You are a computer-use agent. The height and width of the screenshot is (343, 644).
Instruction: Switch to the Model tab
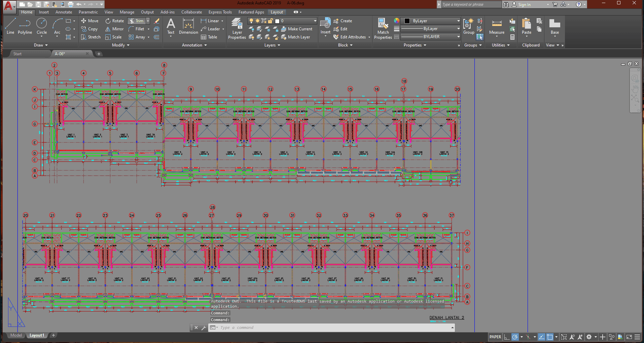16,335
